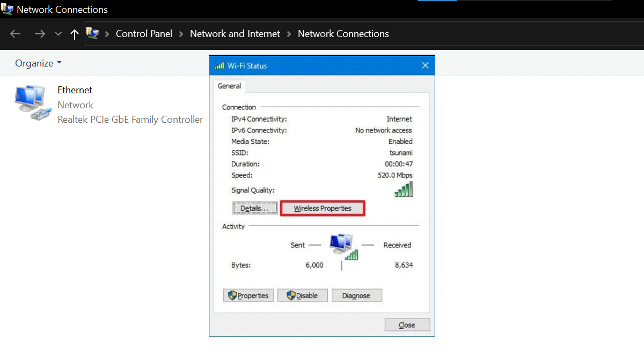
Task: Click the sent bytes value 6,000
Action: click(314, 265)
